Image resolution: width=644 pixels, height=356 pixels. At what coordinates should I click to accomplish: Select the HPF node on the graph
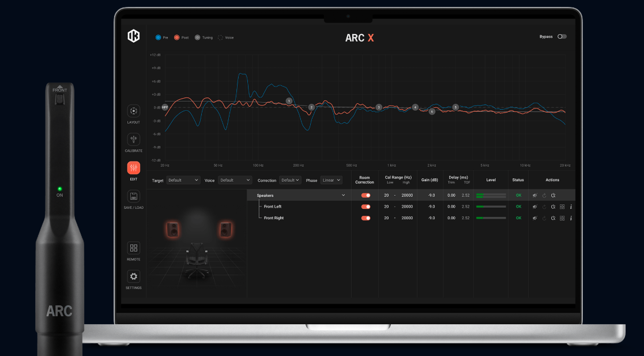point(165,107)
